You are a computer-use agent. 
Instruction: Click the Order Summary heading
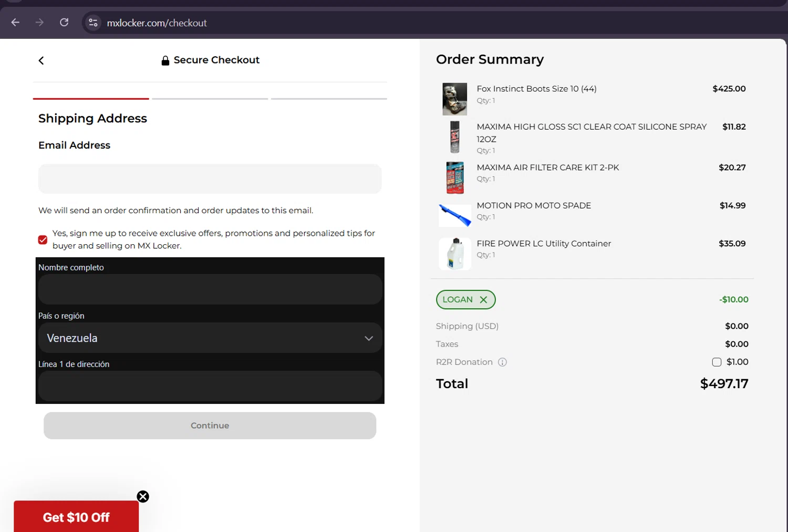click(x=490, y=59)
